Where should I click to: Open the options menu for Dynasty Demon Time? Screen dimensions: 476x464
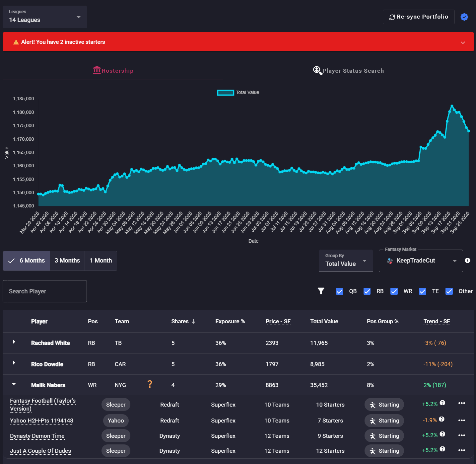click(x=461, y=435)
